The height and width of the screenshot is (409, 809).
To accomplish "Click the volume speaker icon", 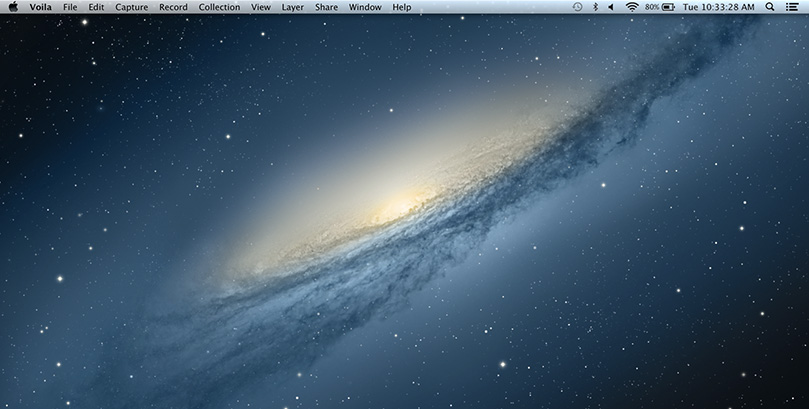I will [611, 7].
